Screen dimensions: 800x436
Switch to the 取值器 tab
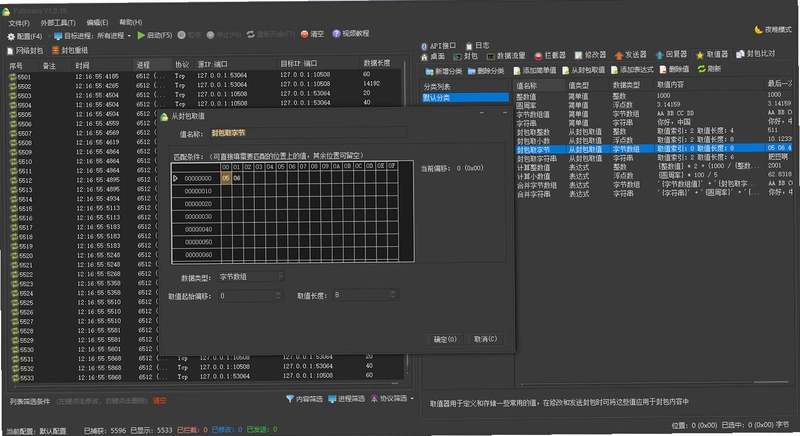coord(712,54)
